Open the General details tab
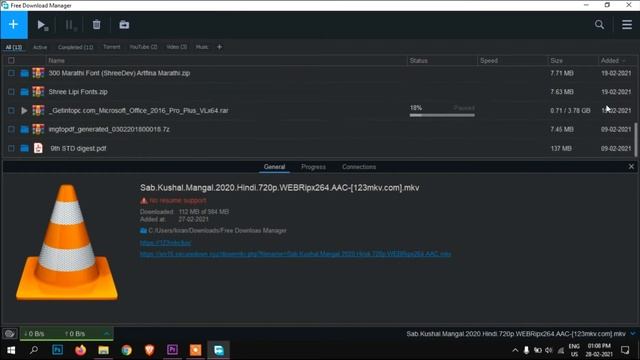640x360 pixels. (x=274, y=167)
